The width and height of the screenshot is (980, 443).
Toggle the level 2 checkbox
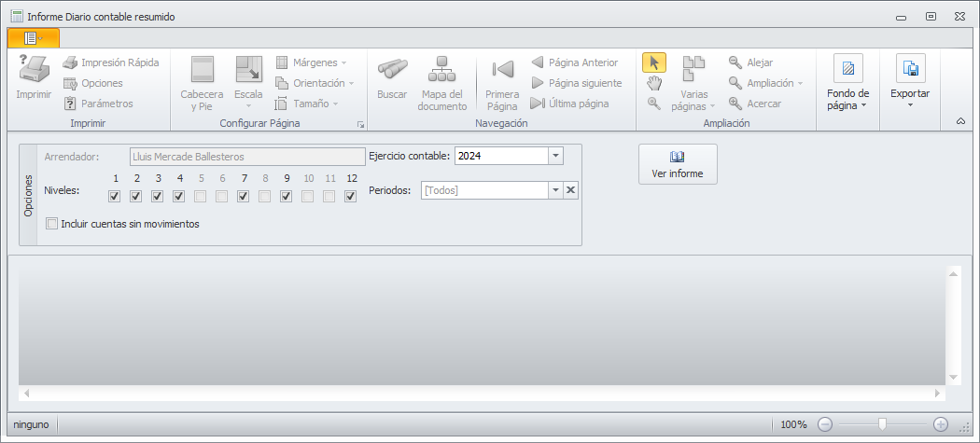tap(135, 196)
